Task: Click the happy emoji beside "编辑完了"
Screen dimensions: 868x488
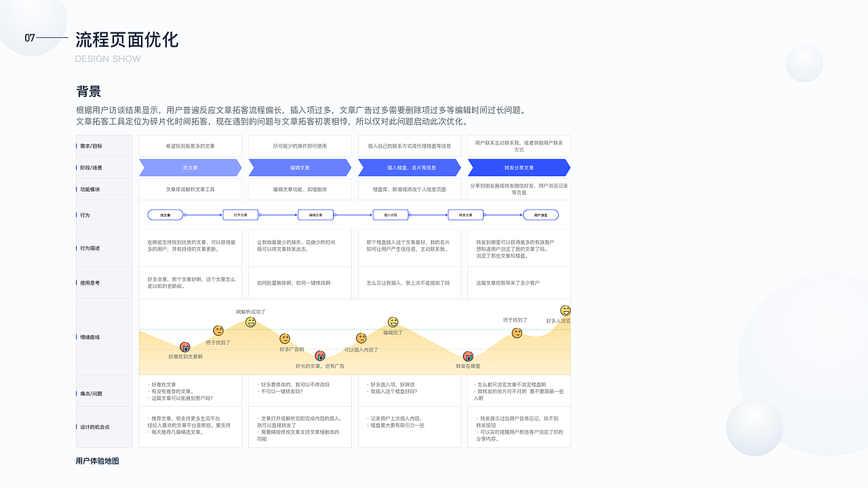Action: tap(392, 323)
